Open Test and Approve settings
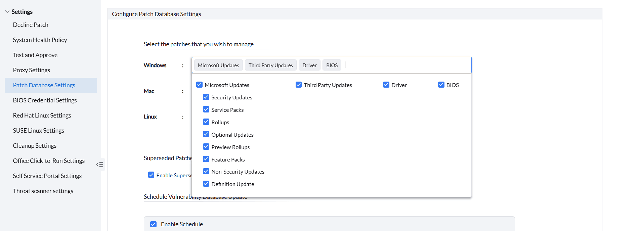 pyautogui.click(x=35, y=55)
